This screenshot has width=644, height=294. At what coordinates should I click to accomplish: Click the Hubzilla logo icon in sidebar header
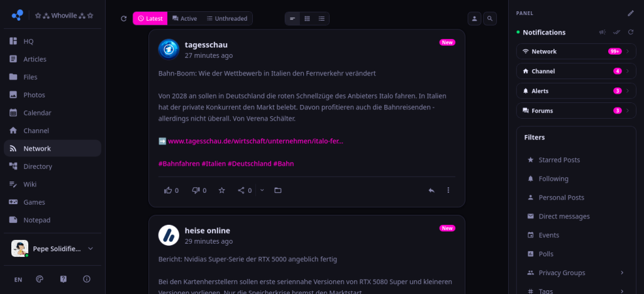17,15
